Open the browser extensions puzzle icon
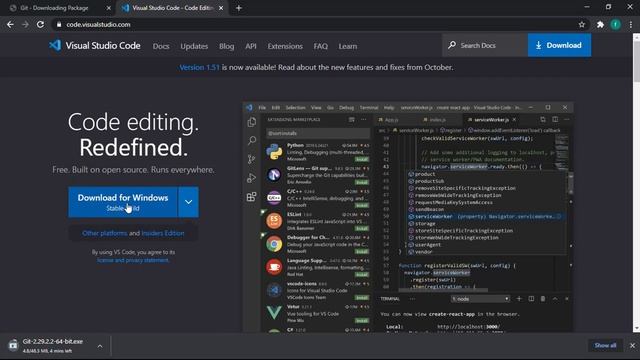 point(600,24)
